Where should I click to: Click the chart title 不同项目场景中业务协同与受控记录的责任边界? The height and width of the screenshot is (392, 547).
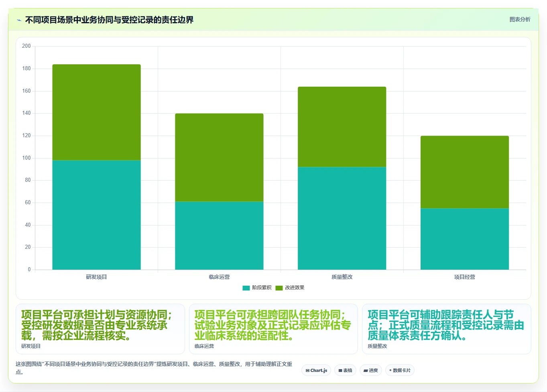click(x=109, y=20)
